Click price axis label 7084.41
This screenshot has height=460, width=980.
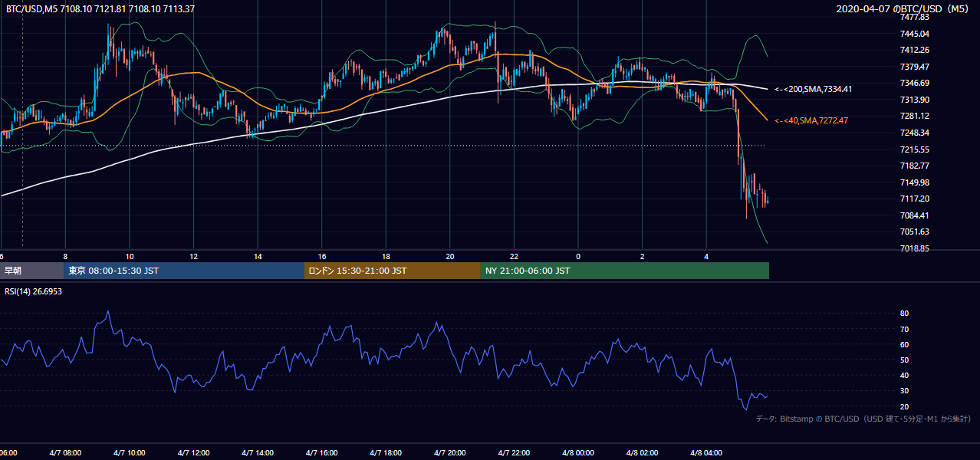pos(915,215)
